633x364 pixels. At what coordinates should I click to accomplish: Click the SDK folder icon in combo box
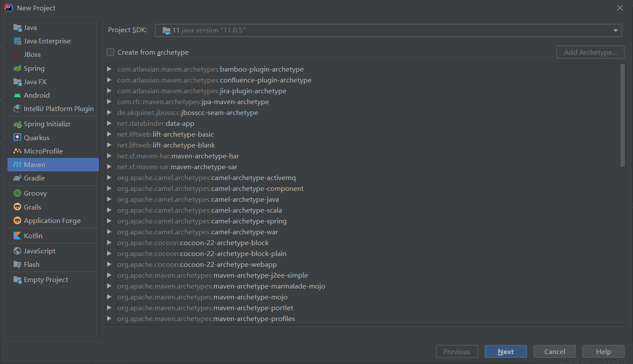coord(167,30)
